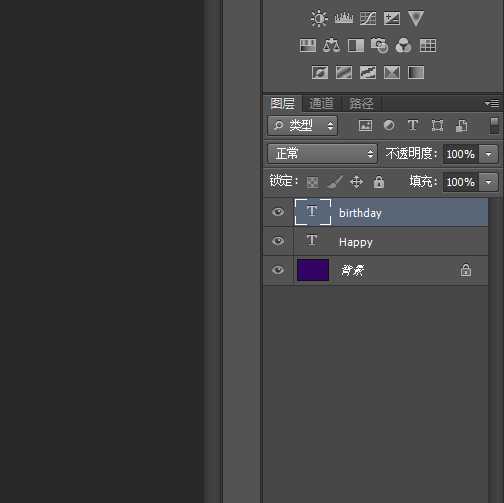Add an Exposure adjustment layer

pos(392,18)
